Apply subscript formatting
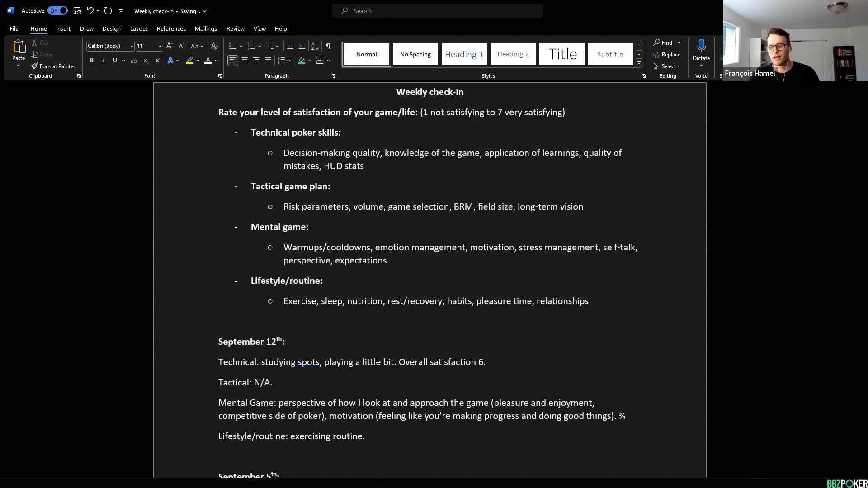 (x=146, y=60)
